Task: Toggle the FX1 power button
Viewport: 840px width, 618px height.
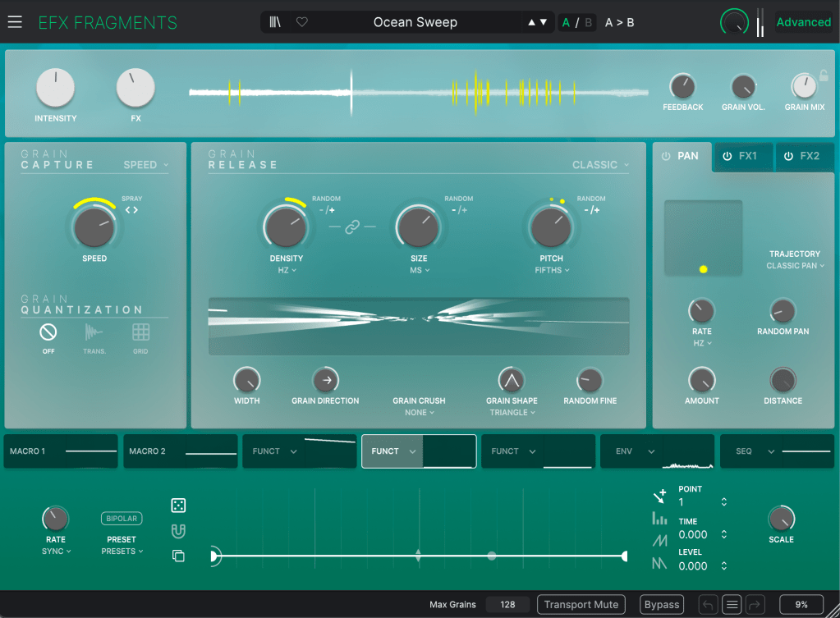Action: [x=727, y=156]
